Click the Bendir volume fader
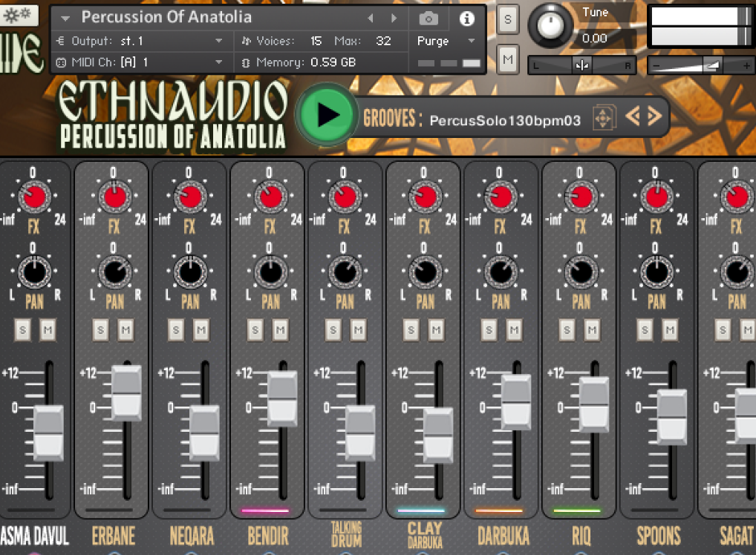This screenshot has width=756, height=555. point(282,399)
